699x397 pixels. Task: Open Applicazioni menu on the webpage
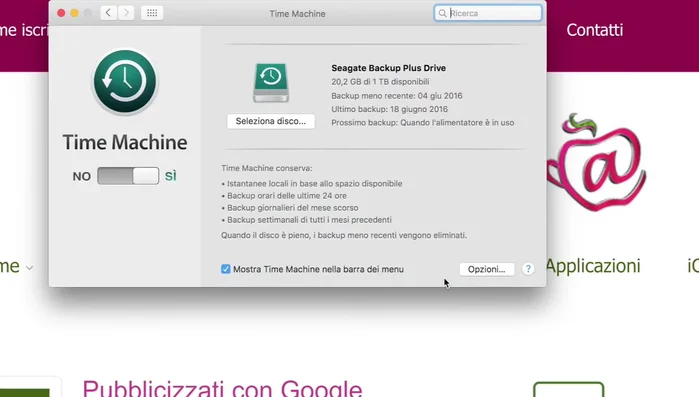click(x=593, y=266)
